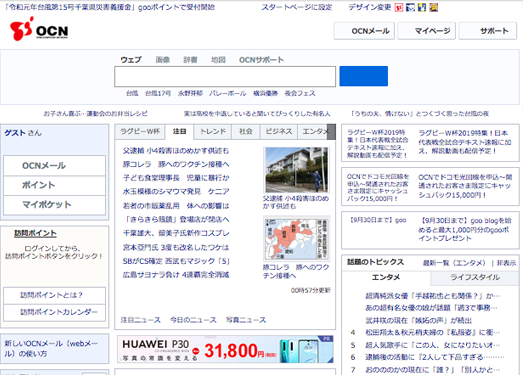Switch search mode to 画像
This screenshot has width=523, height=375.
coord(163,60)
